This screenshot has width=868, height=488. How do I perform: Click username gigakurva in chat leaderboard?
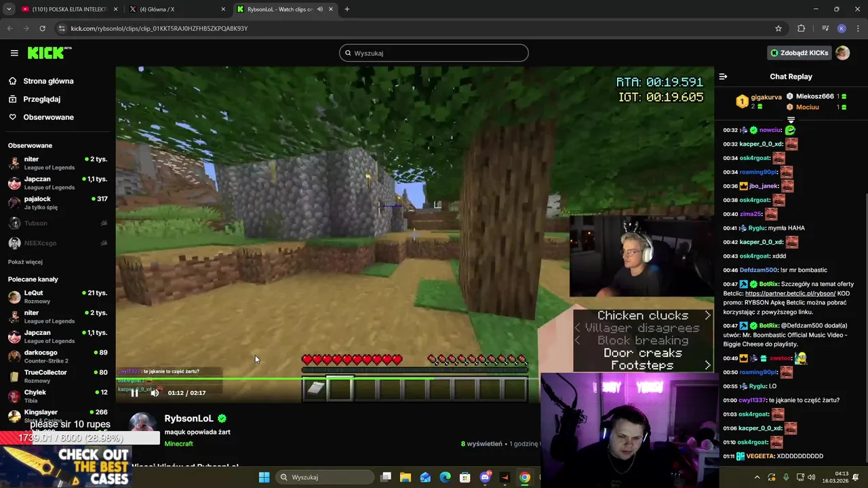click(x=766, y=97)
